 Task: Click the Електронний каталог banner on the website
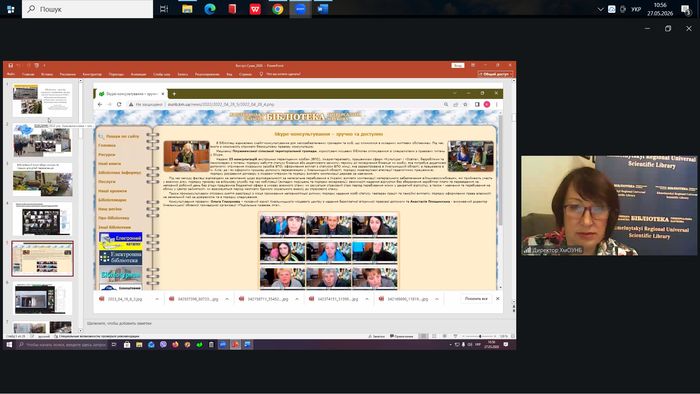121,241
